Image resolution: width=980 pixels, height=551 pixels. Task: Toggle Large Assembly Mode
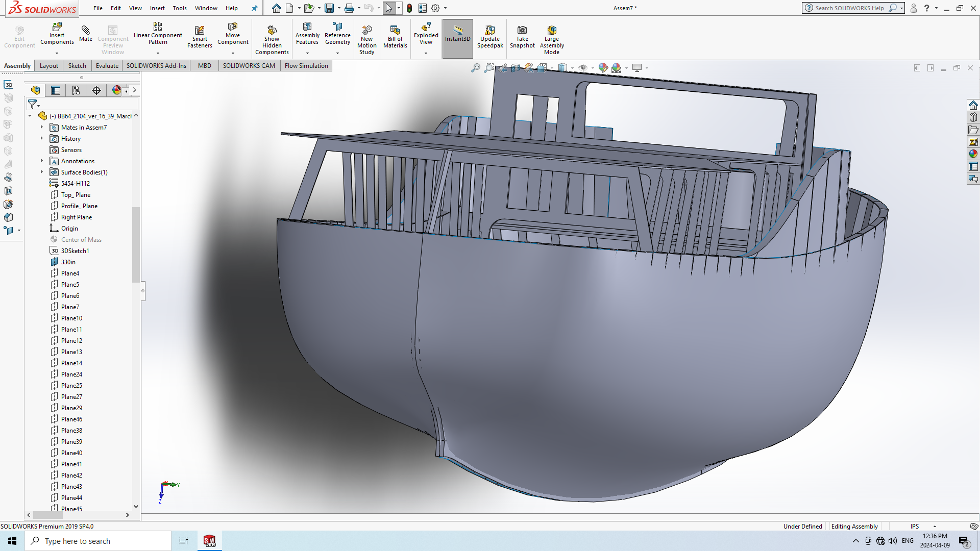click(552, 40)
